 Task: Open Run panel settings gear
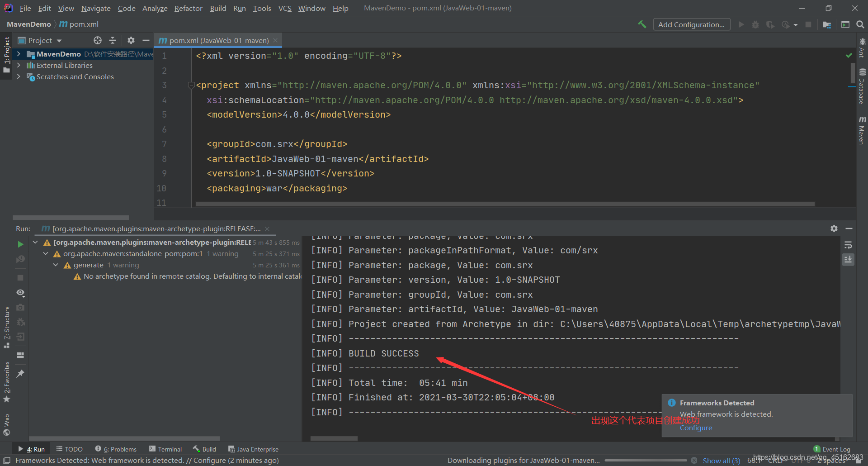[x=834, y=228]
